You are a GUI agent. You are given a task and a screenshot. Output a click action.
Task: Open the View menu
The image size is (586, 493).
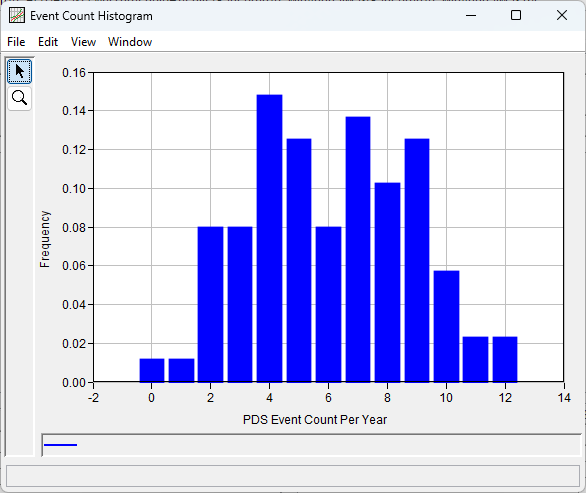click(83, 42)
